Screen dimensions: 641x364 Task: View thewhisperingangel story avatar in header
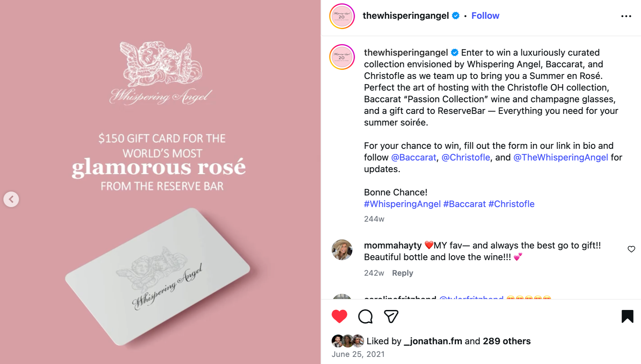[x=342, y=16]
